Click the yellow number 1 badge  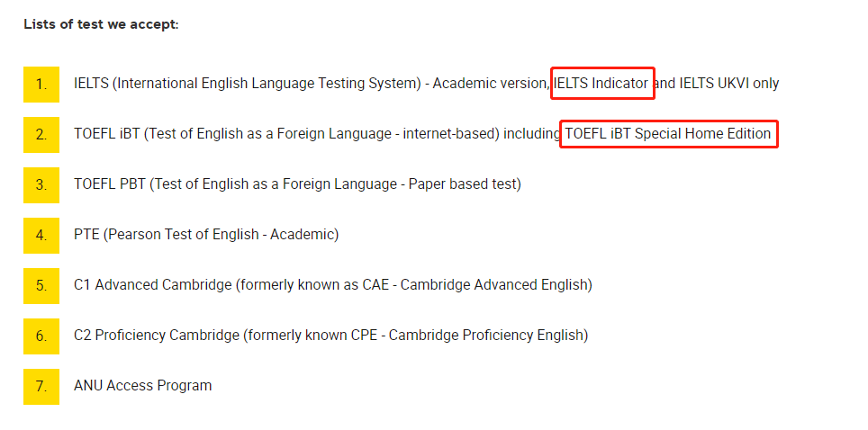pos(41,85)
